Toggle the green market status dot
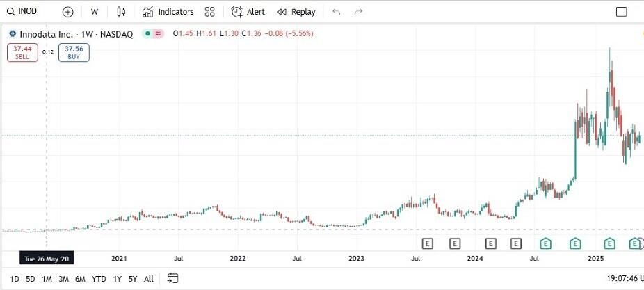The height and width of the screenshot is (290, 644). 147,33
